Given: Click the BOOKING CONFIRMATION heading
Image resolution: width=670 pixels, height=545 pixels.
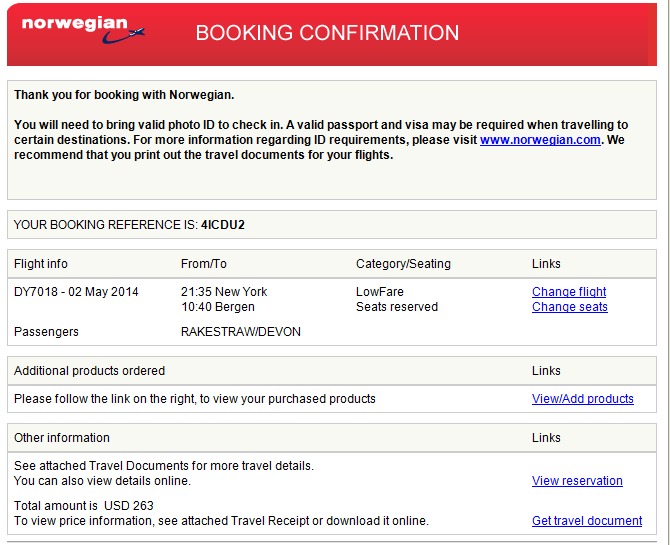Looking at the screenshot, I should click(x=327, y=33).
